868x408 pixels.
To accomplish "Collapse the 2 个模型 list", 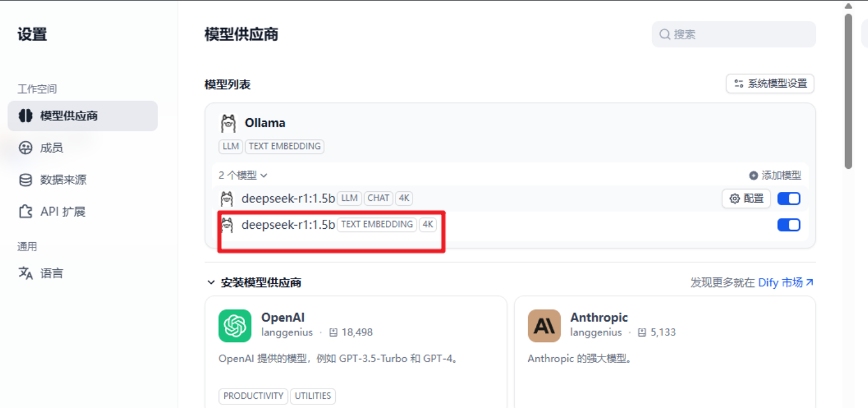I will [243, 176].
